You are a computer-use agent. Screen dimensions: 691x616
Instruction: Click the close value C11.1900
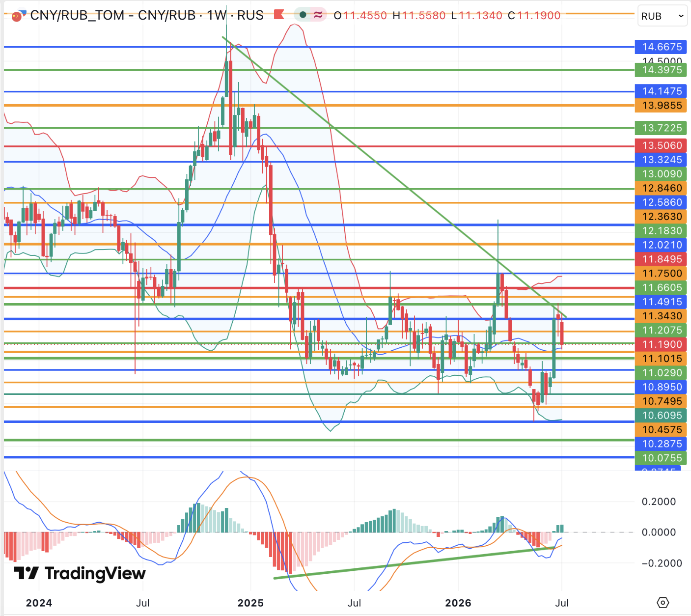[x=534, y=16]
